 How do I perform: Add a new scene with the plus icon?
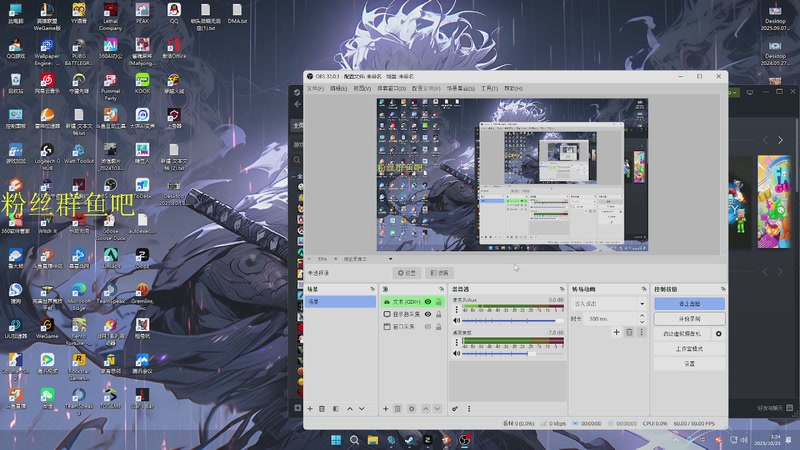point(310,409)
